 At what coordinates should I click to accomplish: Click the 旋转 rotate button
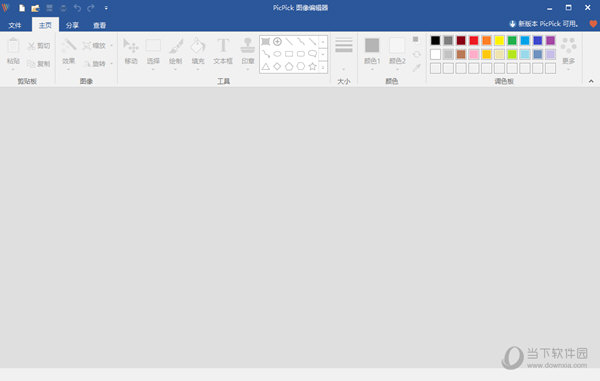click(95, 64)
